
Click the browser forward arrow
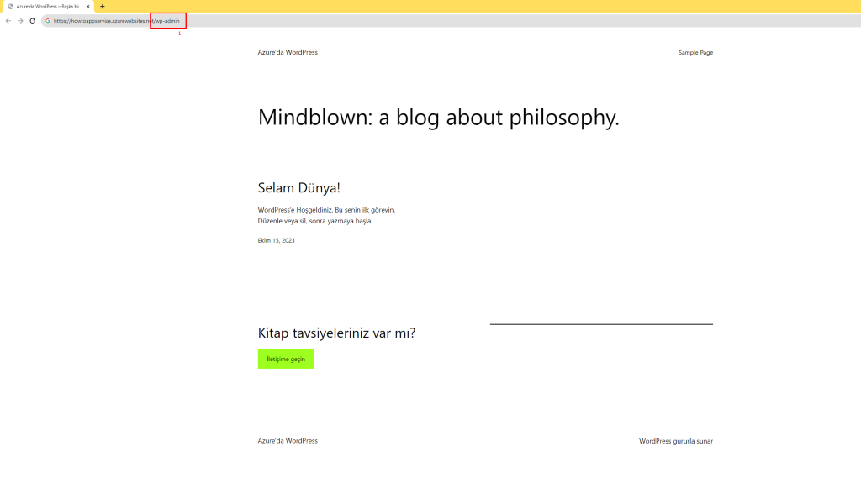pos(20,20)
